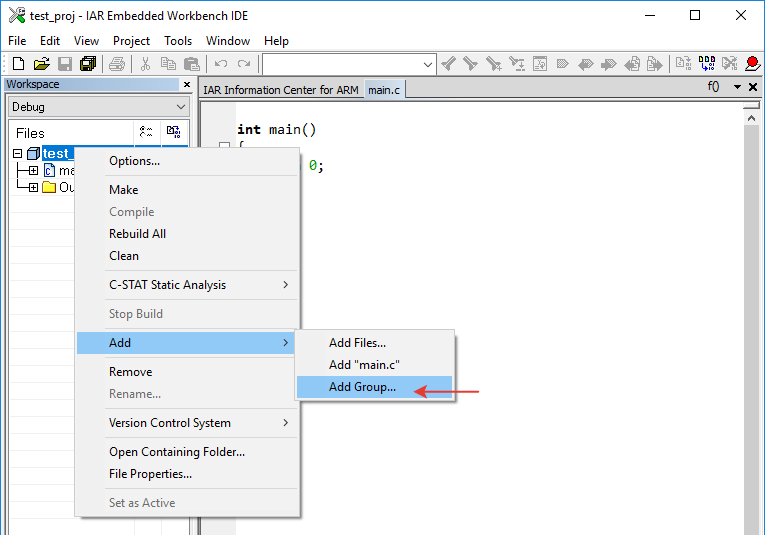
Task: Collapse the test project tree node
Action: (18, 154)
